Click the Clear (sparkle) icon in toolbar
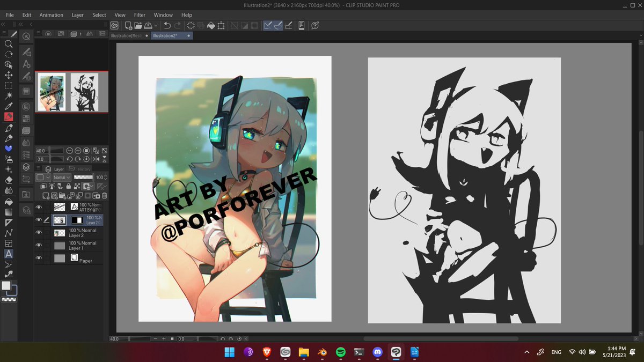The width and height of the screenshot is (644, 362). point(191,25)
